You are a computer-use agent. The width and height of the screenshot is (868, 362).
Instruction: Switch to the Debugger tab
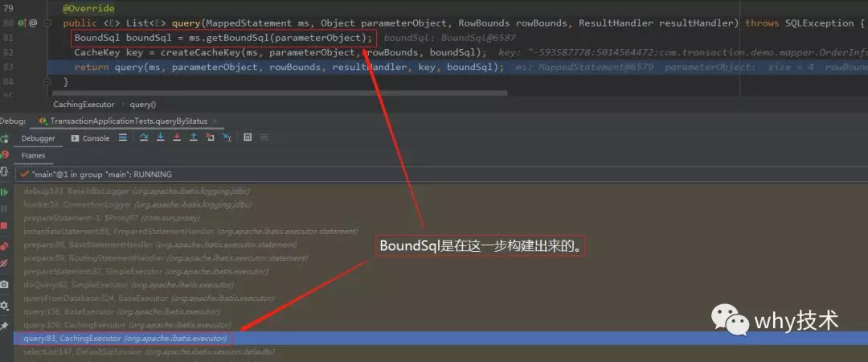coord(39,138)
